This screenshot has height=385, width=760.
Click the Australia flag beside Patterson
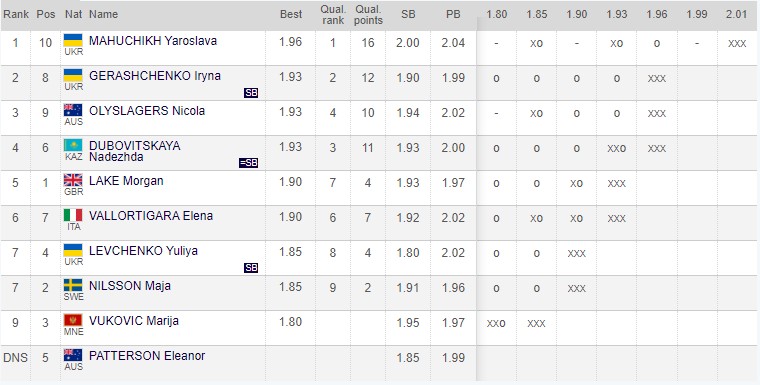click(x=73, y=355)
